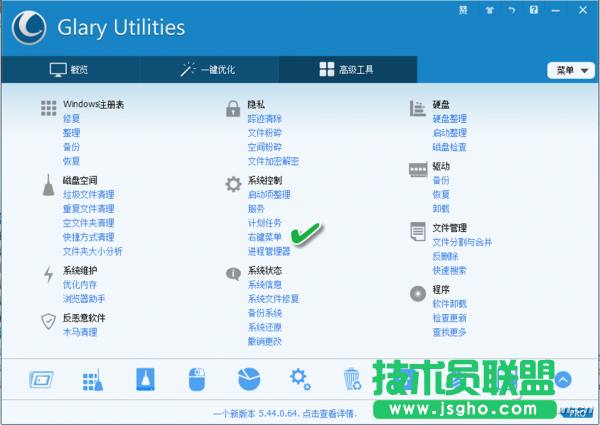Click the recycle bin icon in bottom toolbar

coord(352,380)
